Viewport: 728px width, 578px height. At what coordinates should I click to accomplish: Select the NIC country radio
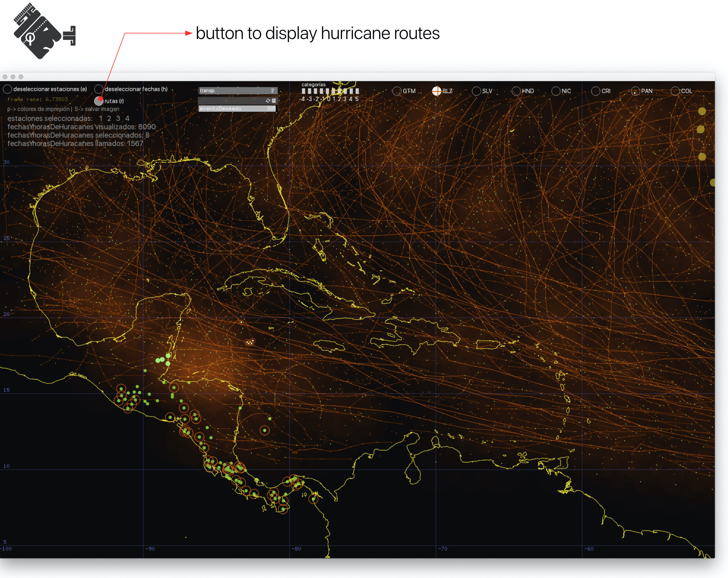pyautogui.click(x=556, y=91)
